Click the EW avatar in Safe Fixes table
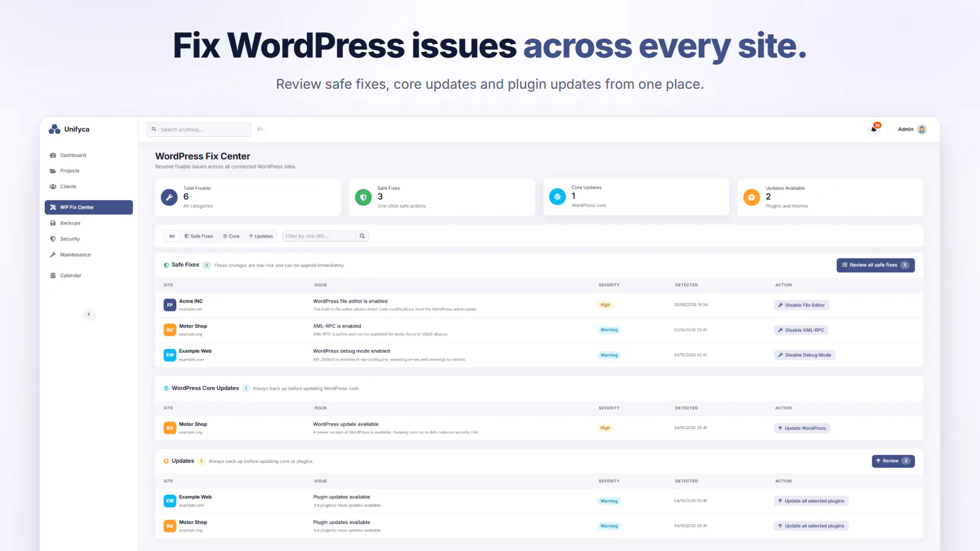Viewport: 980px width, 551px height. [170, 355]
